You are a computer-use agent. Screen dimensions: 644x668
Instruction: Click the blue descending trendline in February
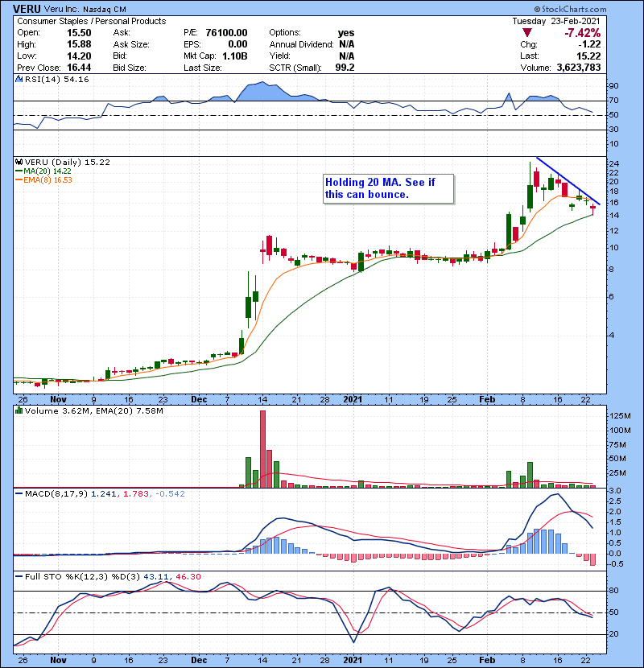click(x=568, y=181)
